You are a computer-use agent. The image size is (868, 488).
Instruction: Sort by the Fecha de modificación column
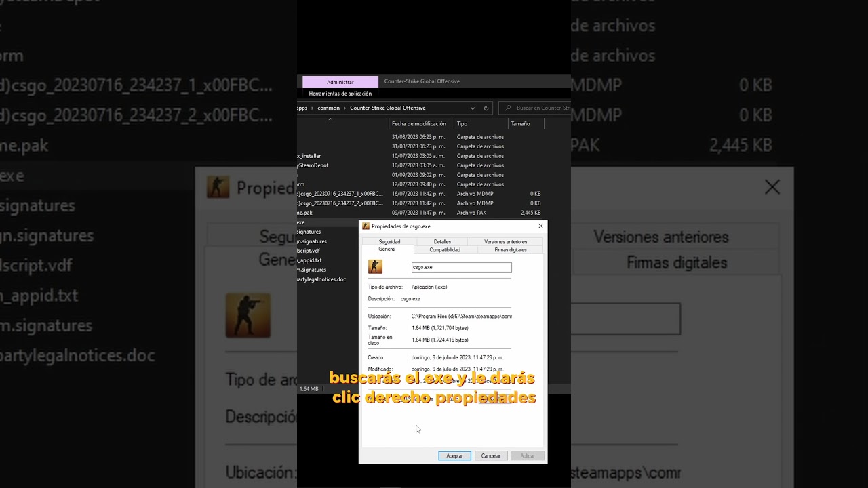[x=419, y=124]
